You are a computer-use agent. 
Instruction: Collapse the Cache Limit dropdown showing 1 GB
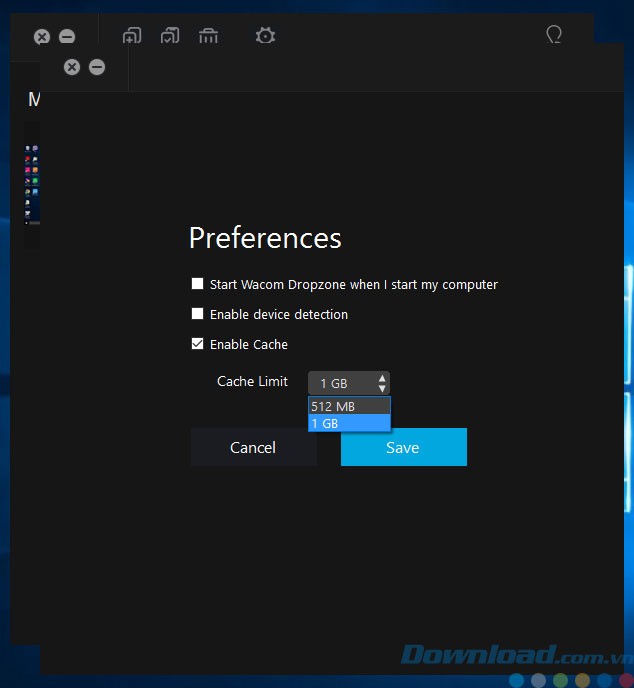pyautogui.click(x=349, y=383)
